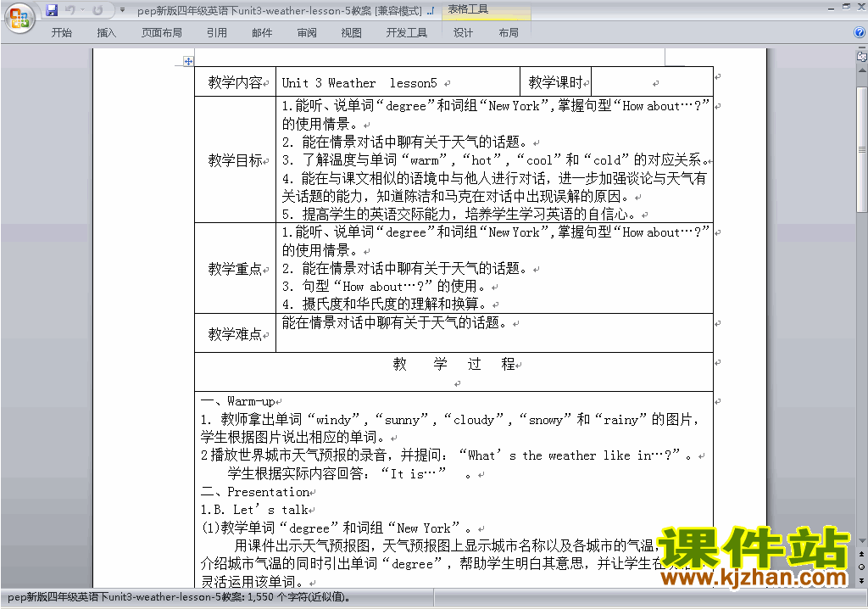Click the '一、Warm-up' line
The width and height of the screenshot is (868, 609).
[x=238, y=401]
